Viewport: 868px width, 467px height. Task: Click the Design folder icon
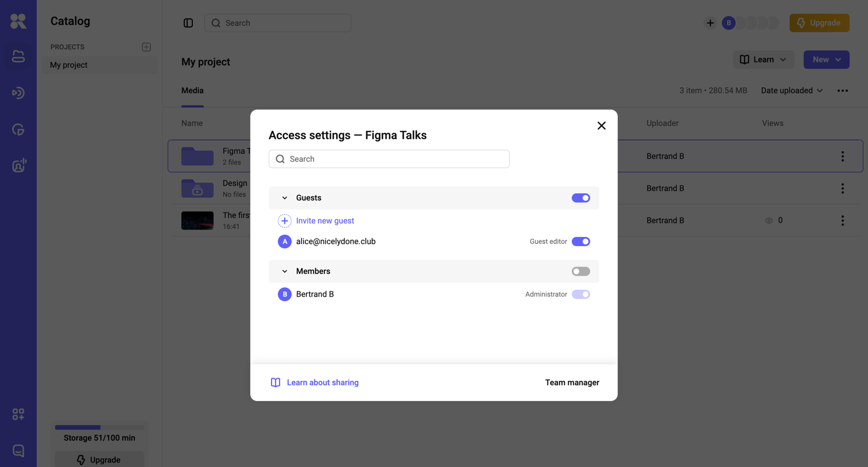[197, 188]
